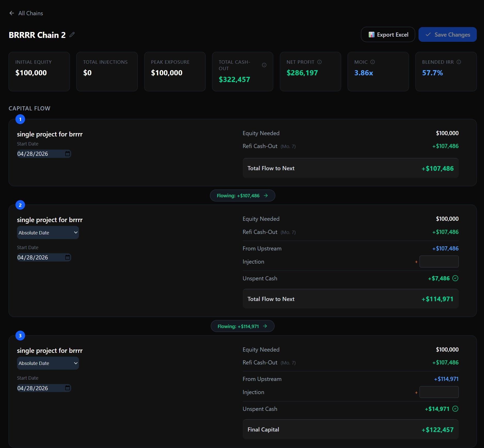Viewport: 484px width, 448px height.
Task: Click project 1 start date field 04/28/2026
Action: point(44,154)
